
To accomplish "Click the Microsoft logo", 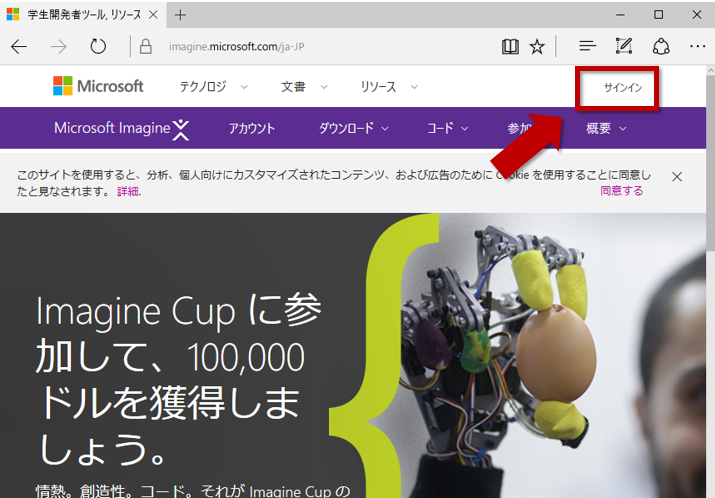I will (98, 86).
